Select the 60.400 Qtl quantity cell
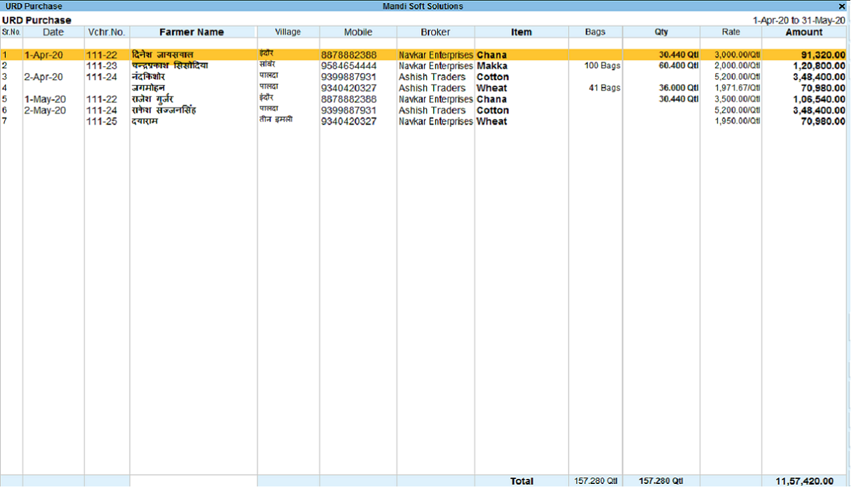 click(x=678, y=66)
